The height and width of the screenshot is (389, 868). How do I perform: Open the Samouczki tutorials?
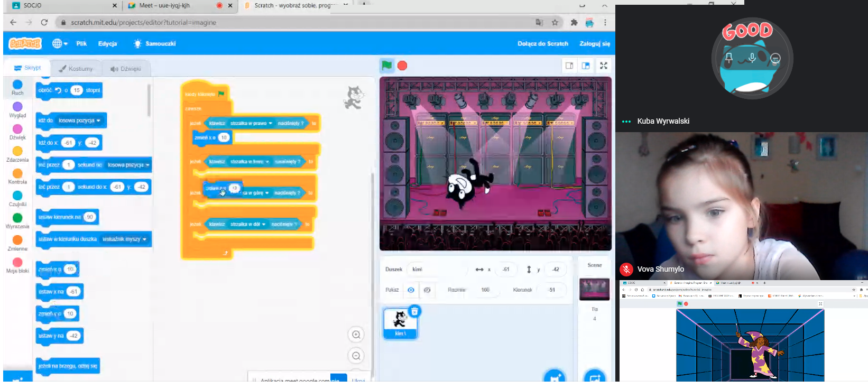point(154,43)
